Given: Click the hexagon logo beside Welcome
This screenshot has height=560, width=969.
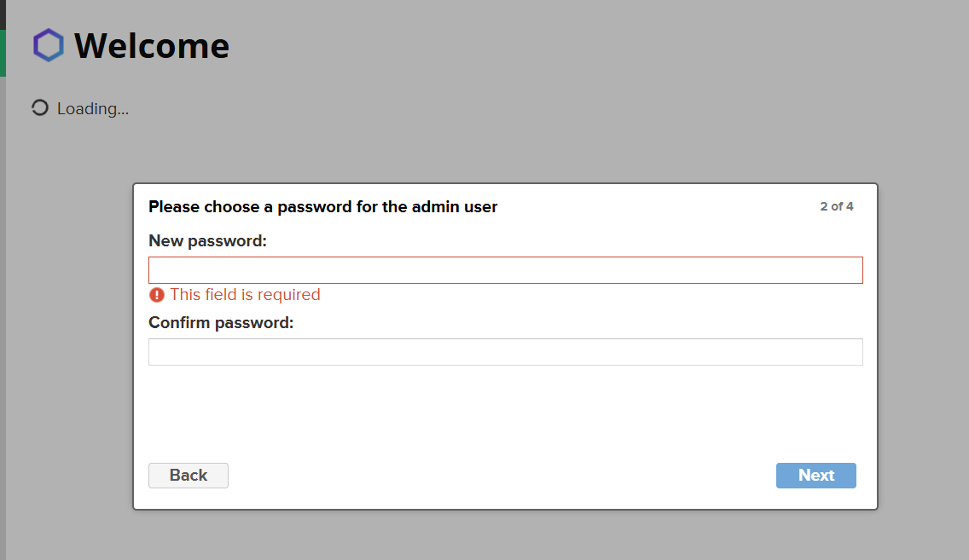Looking at the screenshot, I should [49, 45].
